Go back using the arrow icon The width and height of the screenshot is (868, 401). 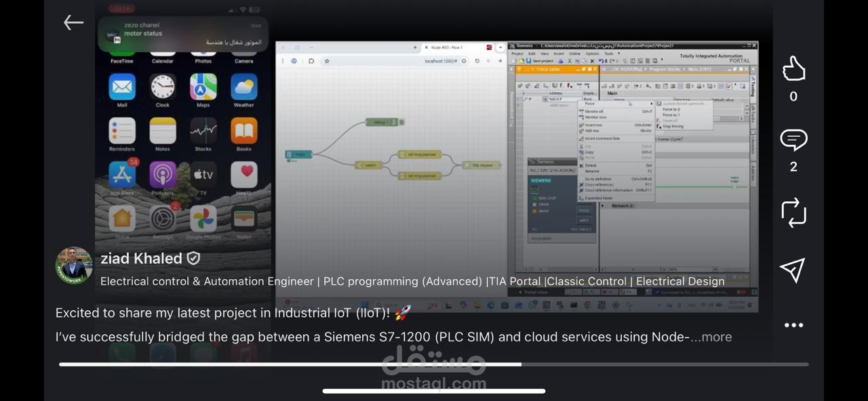click(x=73, y=22)
